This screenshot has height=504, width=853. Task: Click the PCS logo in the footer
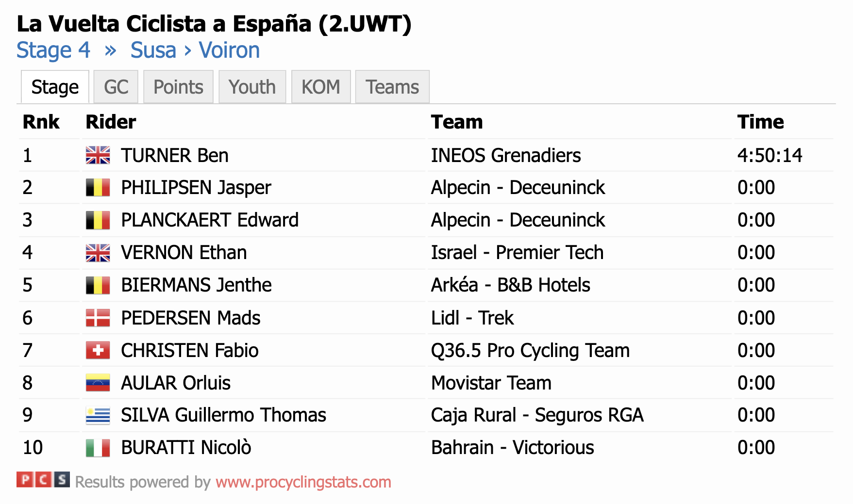[x=43, y=480]
